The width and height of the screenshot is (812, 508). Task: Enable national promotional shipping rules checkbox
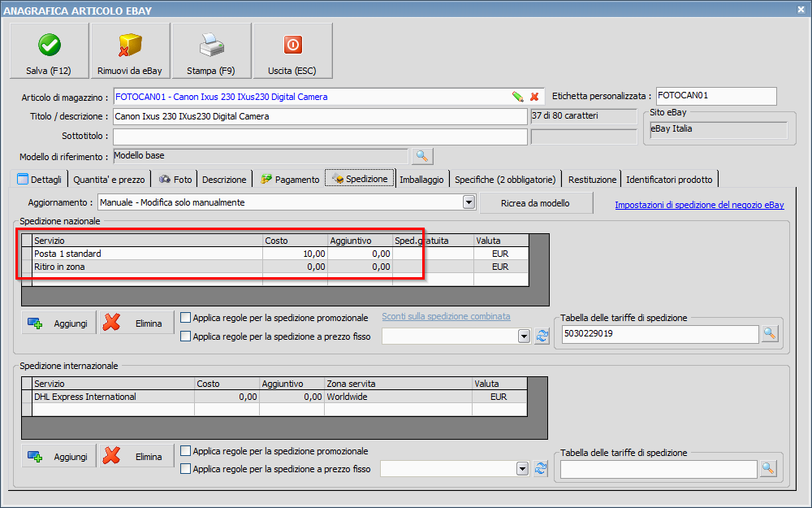[185, 317]
